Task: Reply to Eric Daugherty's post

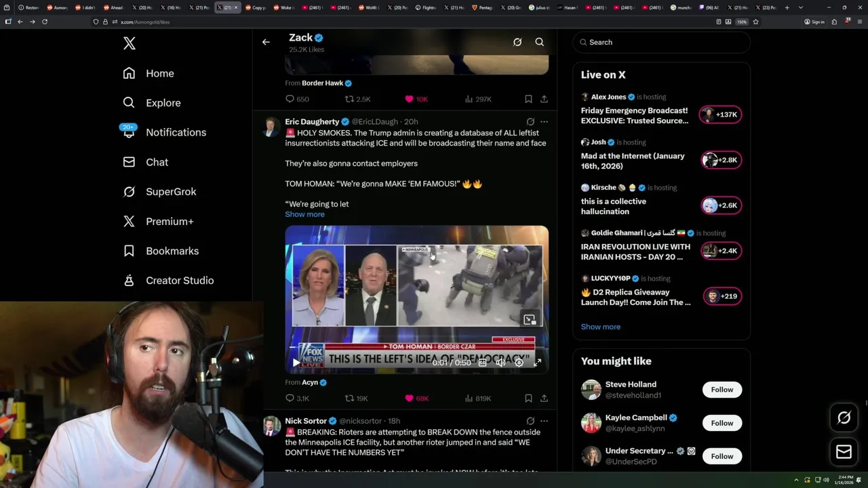Action: [297, 399]
